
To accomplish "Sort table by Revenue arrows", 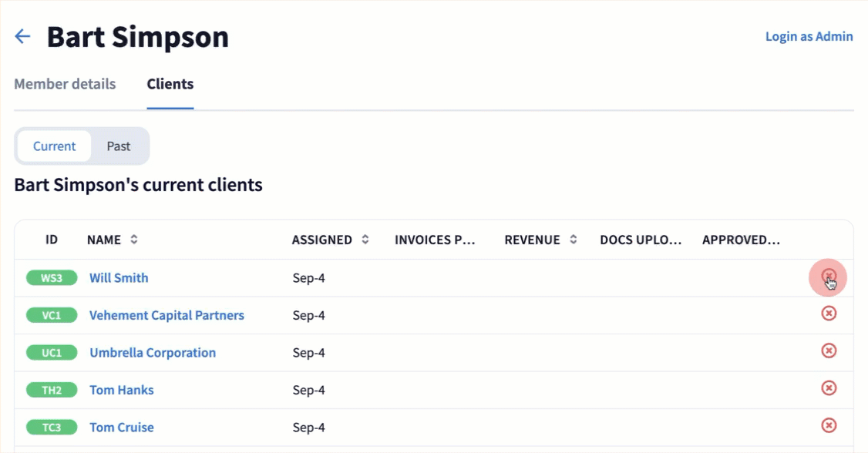I will pos(574,240).
